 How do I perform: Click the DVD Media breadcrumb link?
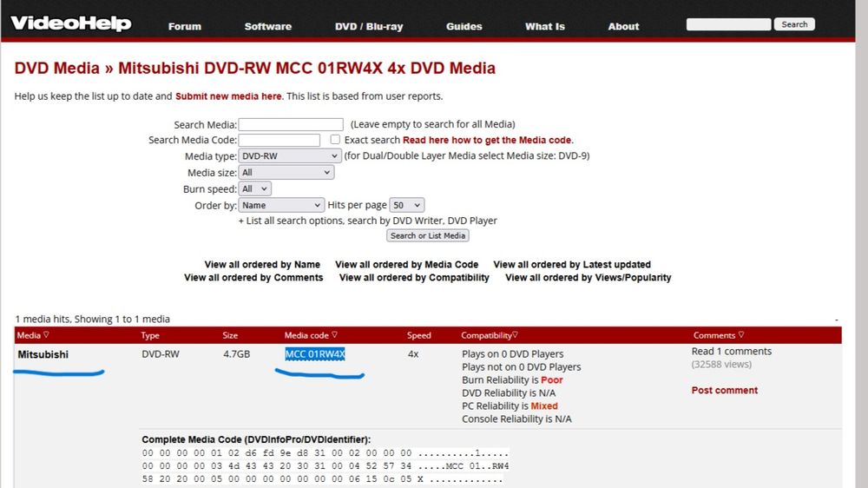tap(57, 68)
